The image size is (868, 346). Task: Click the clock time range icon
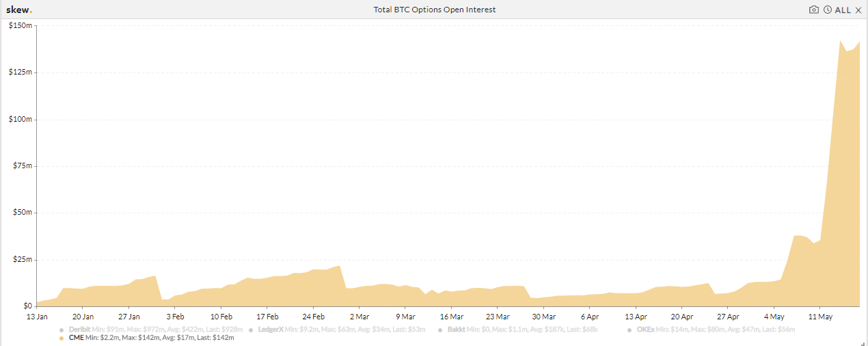[828, 10]
